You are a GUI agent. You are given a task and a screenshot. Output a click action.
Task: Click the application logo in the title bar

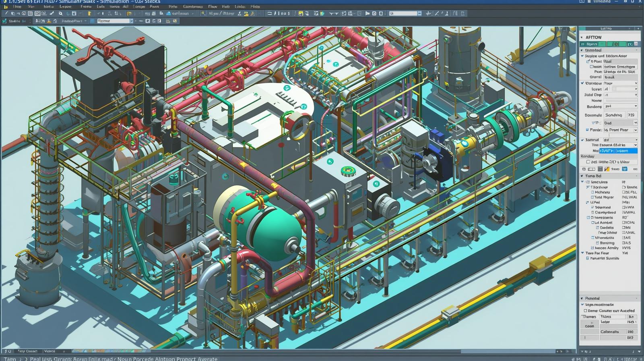pos(4,2)
